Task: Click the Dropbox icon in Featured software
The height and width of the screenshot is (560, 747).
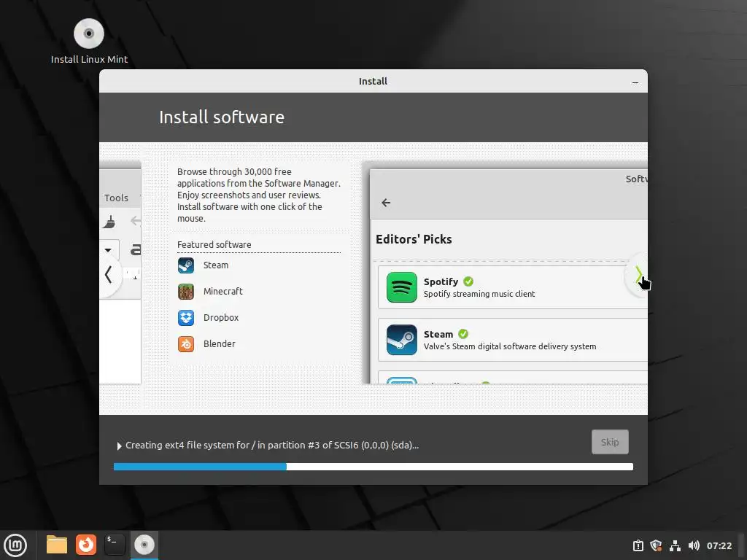Action: [x=186, y=318]
